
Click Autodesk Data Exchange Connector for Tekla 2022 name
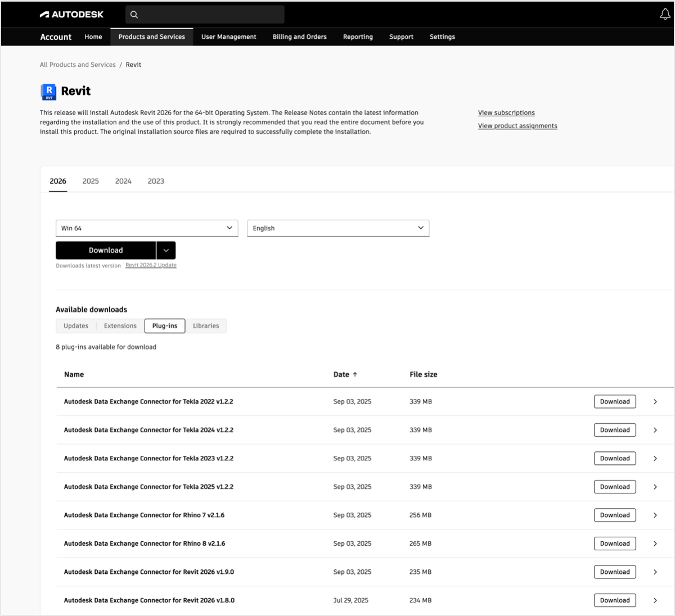click(x=148, y=402)
